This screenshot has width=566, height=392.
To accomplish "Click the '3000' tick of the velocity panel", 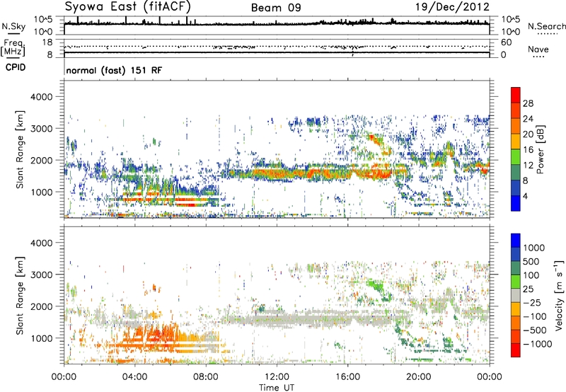I will coord(41,275).
